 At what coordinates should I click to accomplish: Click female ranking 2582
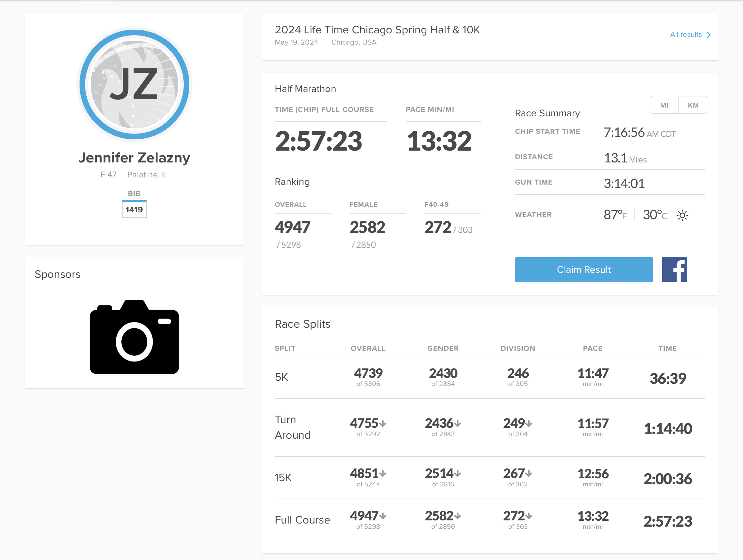[x=367, y=227]
